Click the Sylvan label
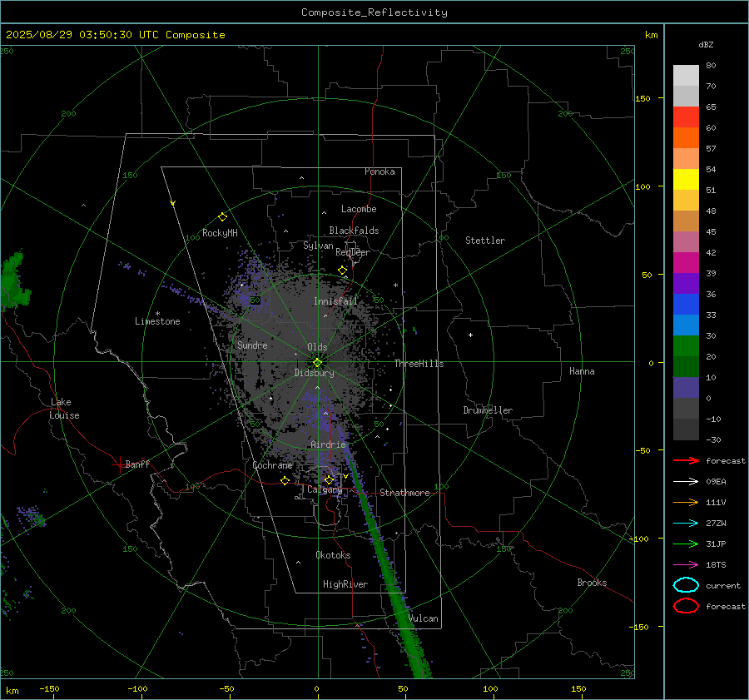 tap(318, 246)
